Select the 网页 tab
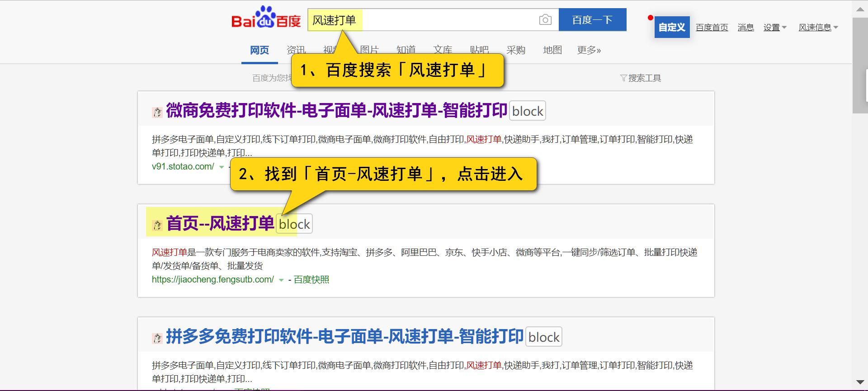The height and width of the screenshot is (391, 868). click(259, 50)
